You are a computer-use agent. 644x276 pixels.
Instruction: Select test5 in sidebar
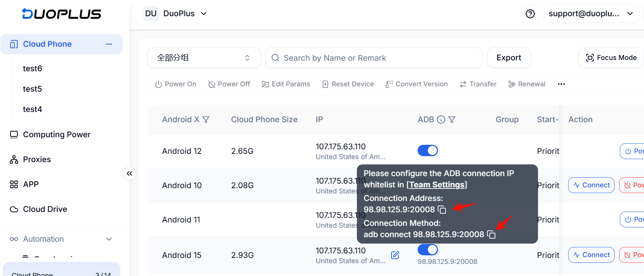[32, 89]
